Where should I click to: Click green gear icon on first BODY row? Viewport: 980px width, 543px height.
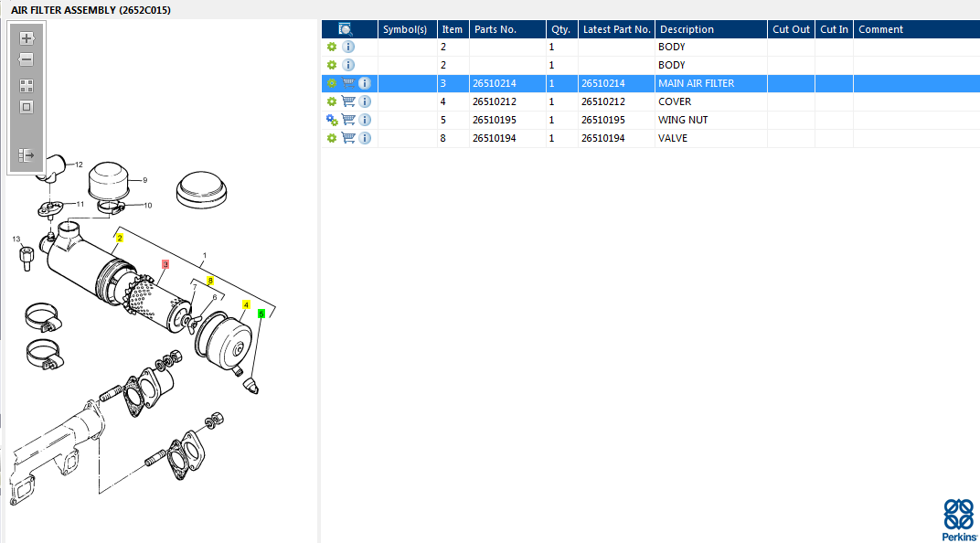[332, 47]
